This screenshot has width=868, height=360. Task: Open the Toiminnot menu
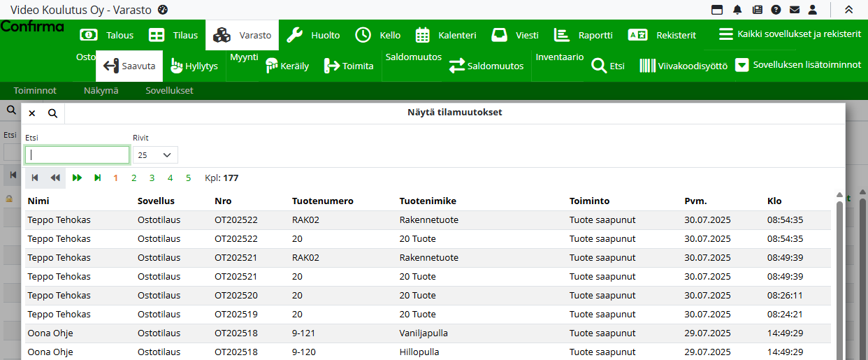click(35, 91)
